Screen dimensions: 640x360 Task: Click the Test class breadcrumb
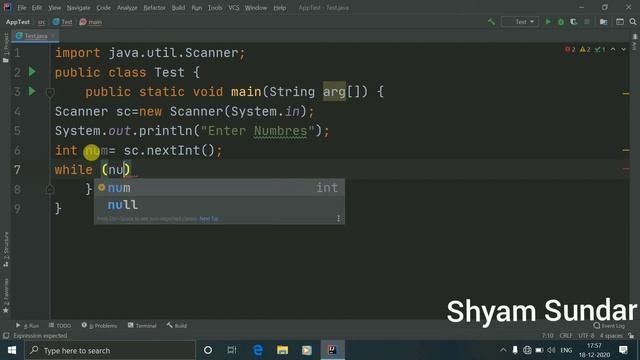62,22
